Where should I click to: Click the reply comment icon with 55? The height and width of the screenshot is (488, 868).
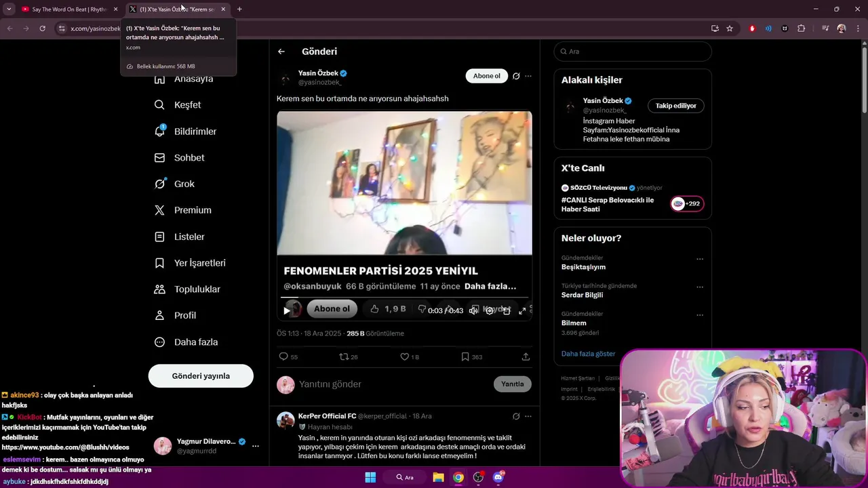(x=283, y=357)
